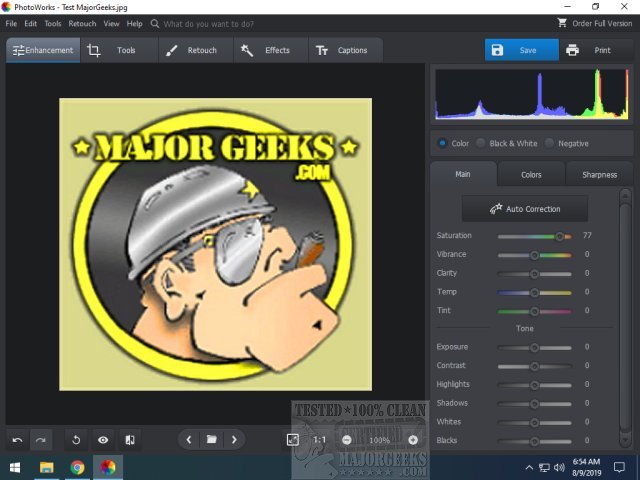Click the fit-to-screen icon
Screen dimensions: 640x480
(292, 439)
